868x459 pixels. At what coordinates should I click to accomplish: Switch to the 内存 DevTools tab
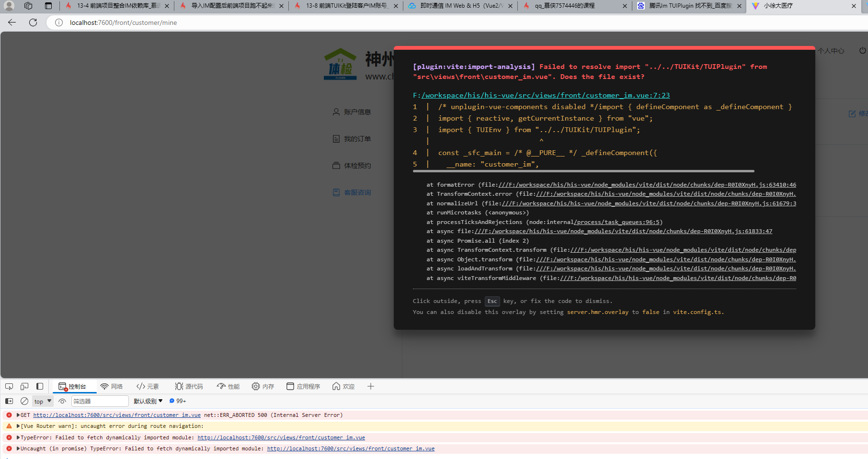[263, 386]
